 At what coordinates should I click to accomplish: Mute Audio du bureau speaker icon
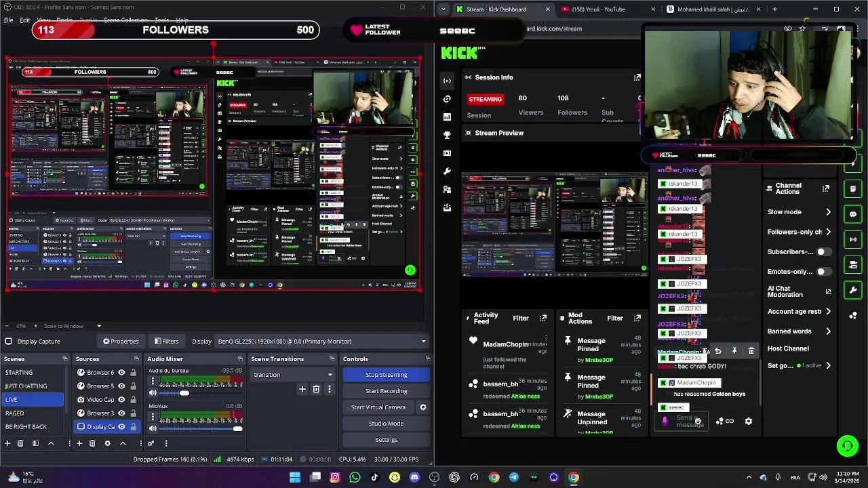pos(153,393)
